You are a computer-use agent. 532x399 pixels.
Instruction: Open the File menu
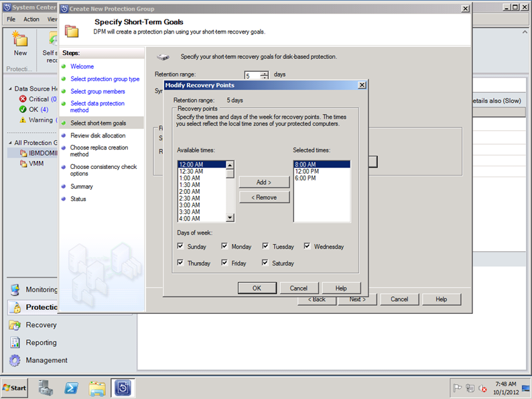11,19
